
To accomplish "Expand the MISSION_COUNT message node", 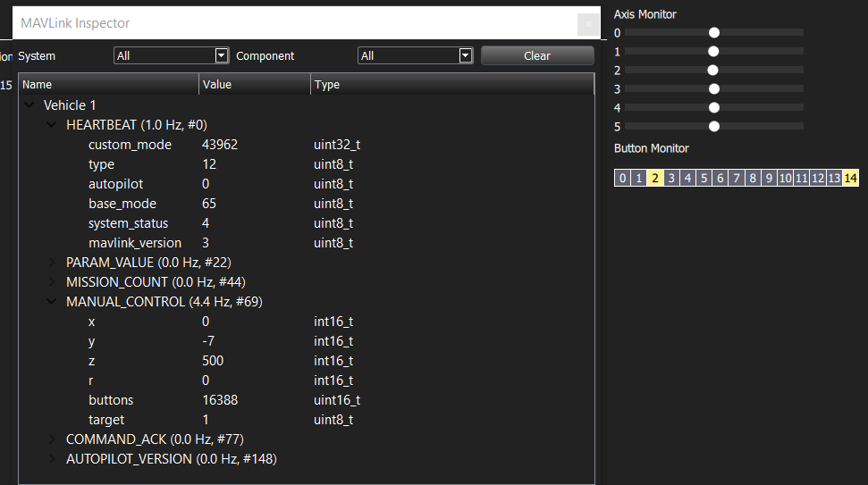I will pyautogui.click(x=52, y=282).
